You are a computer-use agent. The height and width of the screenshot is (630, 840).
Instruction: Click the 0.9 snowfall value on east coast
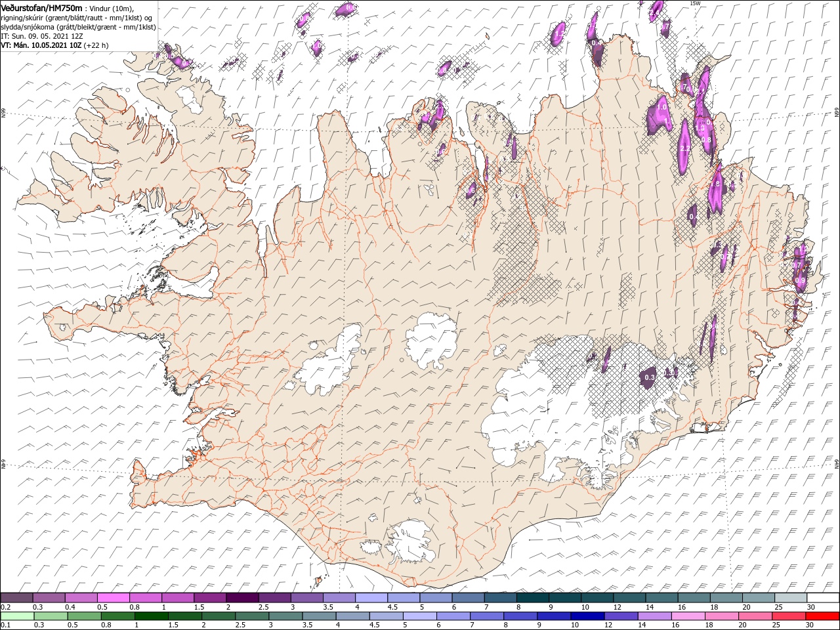click(x=800, y=280)
